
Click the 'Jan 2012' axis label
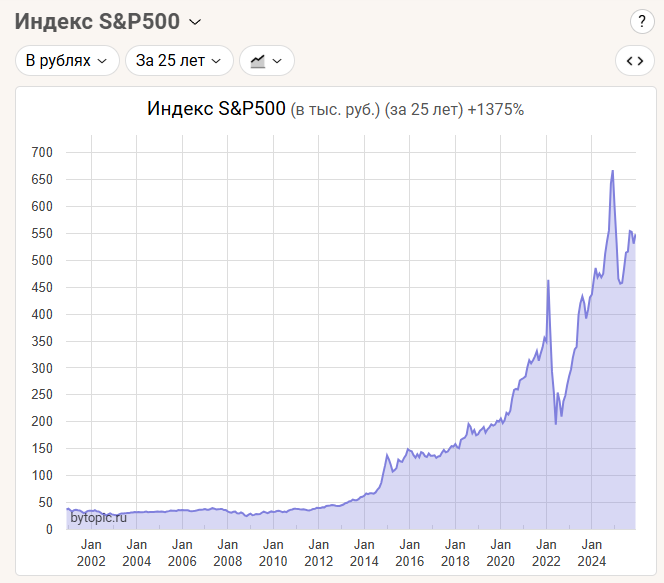coord(318,553)
